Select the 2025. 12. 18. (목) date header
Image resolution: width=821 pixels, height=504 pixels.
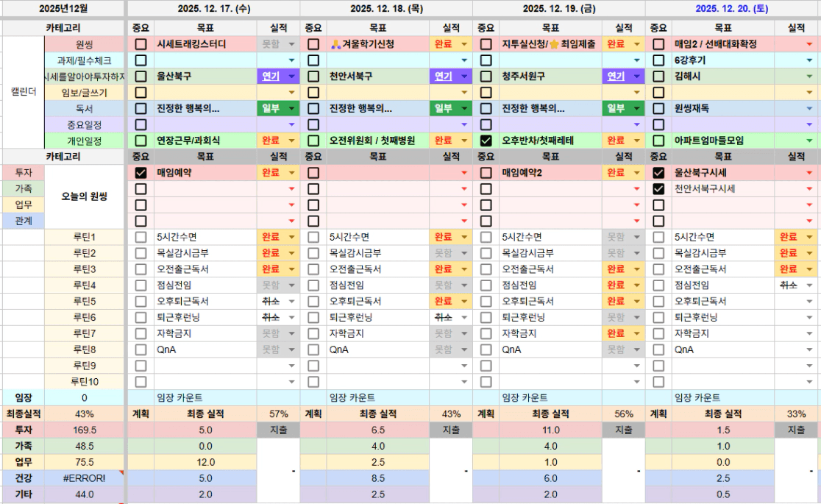(386, 8)
